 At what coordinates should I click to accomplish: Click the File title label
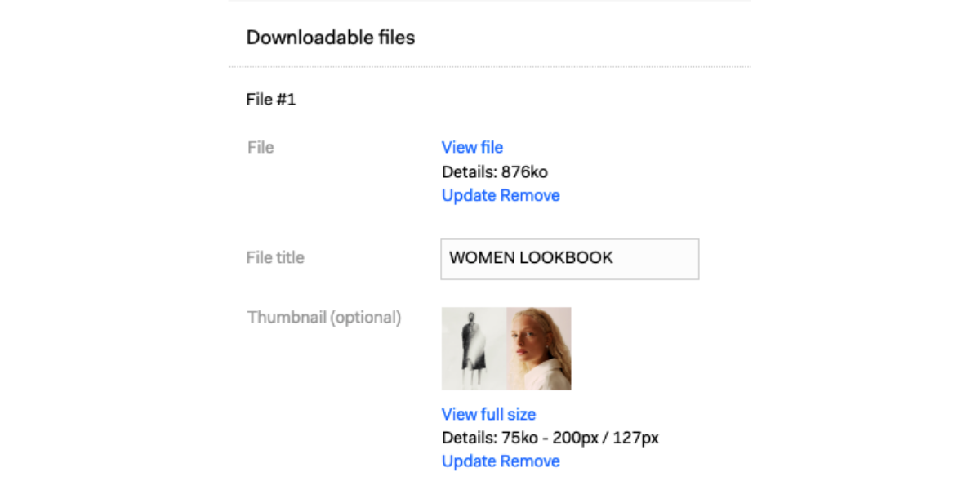pyautogui.click(x=275, y=257)
